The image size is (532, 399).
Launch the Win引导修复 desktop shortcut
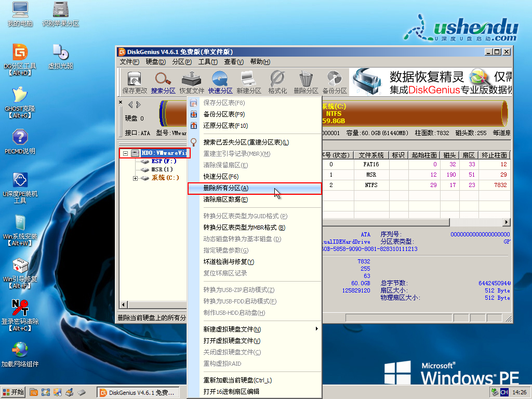20,273
